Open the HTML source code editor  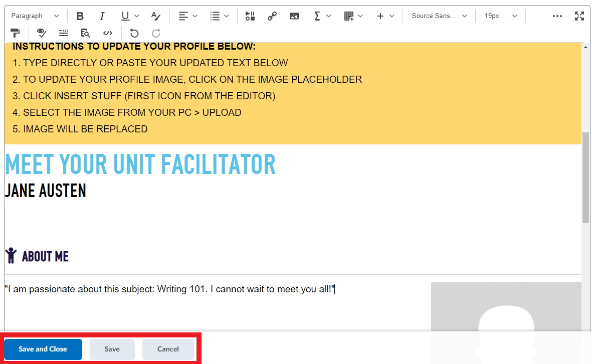(x=108, y=33)
